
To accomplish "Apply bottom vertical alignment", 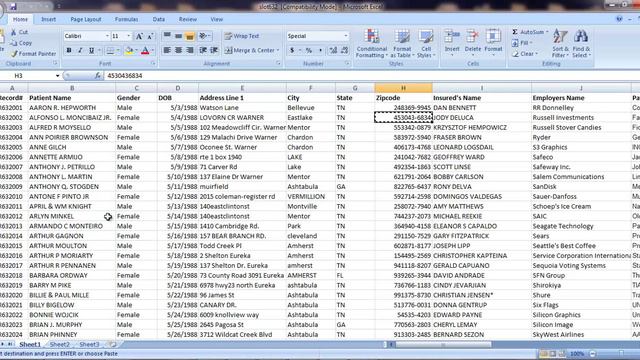I will pos(190,36).
